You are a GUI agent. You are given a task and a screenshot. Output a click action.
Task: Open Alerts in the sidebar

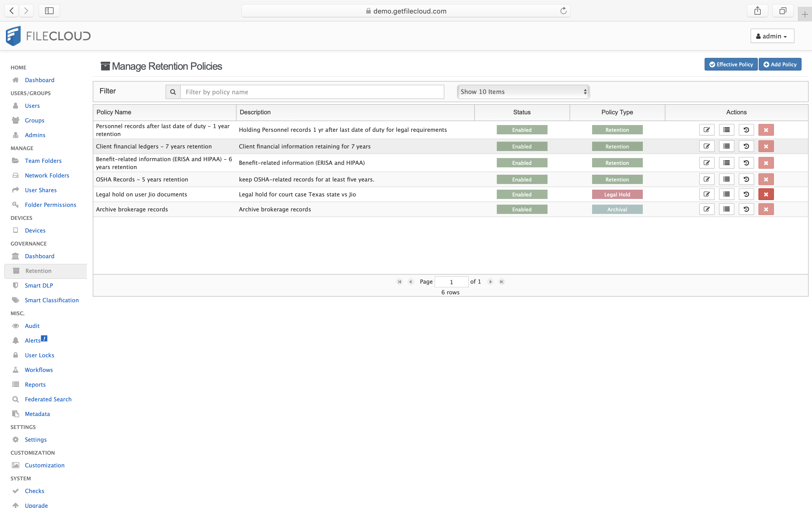coord(32,340)
